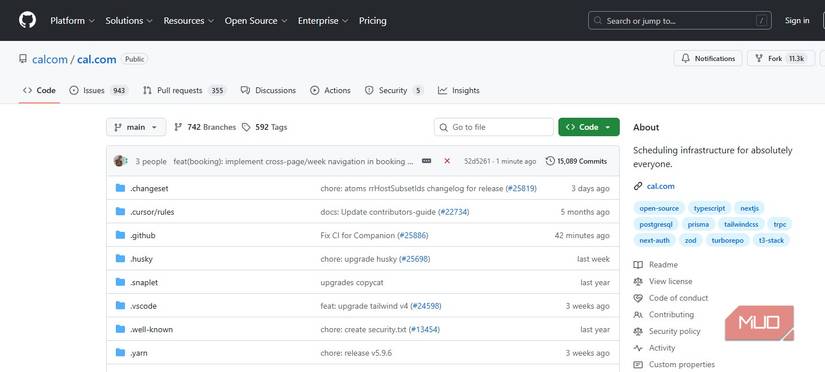The width and height of the screenshot is (825, 372).
Task: Visit the cal.com website link in About
Action: pos(661,186)
